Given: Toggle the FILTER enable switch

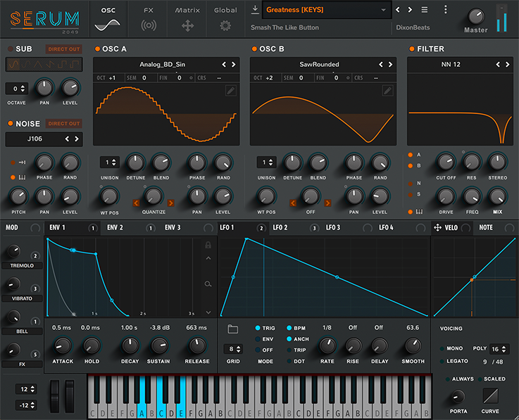Looking at the screenshot, I should pyautogui.click(x=412, y=49).
